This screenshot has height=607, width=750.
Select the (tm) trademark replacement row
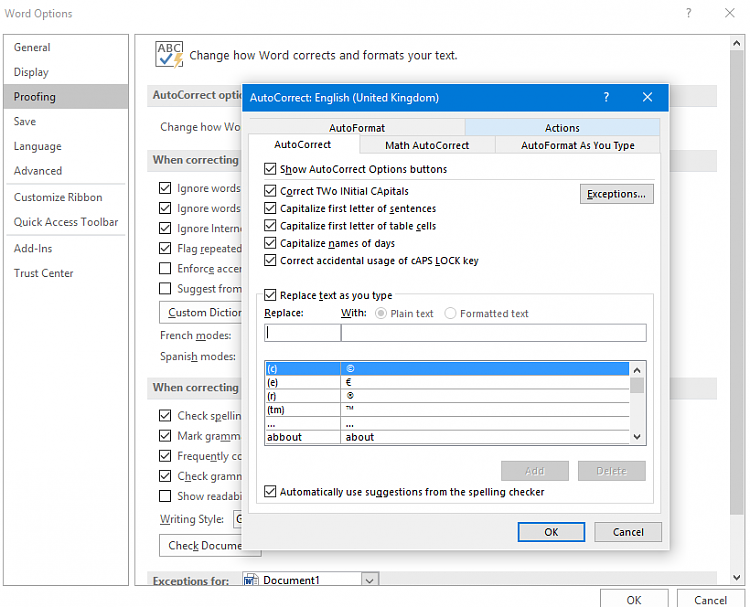coord(447,409)
